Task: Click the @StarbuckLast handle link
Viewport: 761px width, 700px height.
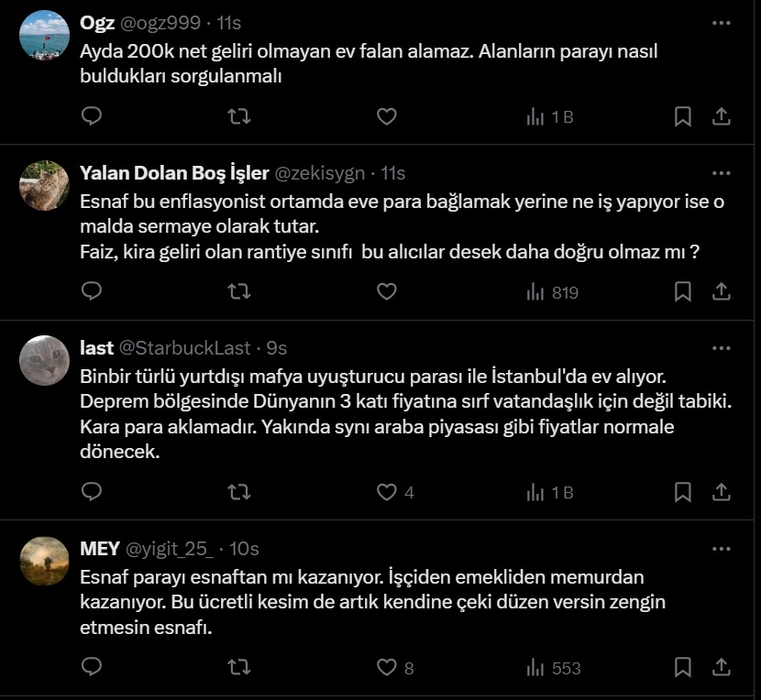Action: (x=184, y=348)
